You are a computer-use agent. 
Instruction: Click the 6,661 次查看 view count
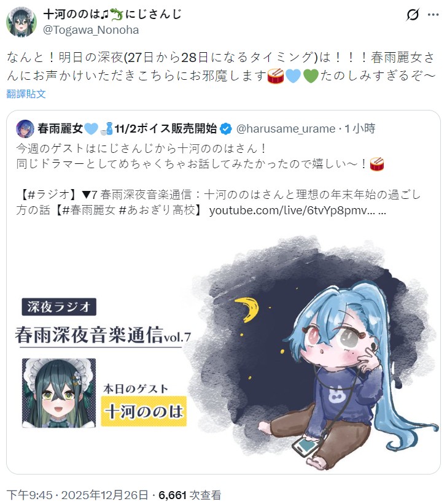pyautogui.click(x=190, y=495)
